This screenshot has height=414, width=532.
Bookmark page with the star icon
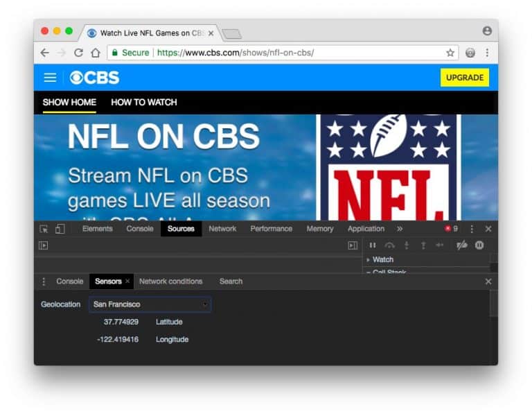[x=450, y=53]
